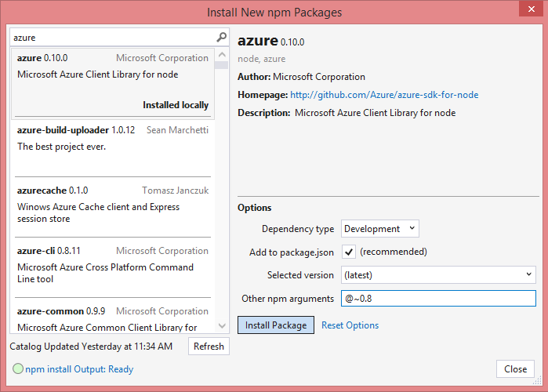Click the Reset Options link
The image size is (548, 392).
coord(350,325)
